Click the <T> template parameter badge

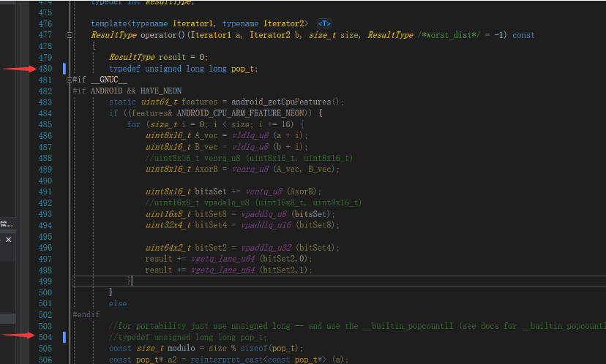[324, 24]
